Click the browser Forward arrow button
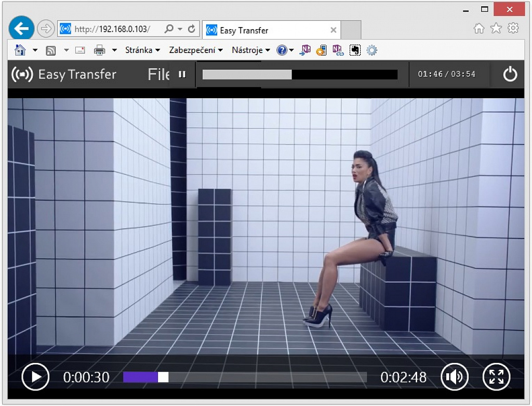This screenshot has height=406, width=532. click(46, 29)
